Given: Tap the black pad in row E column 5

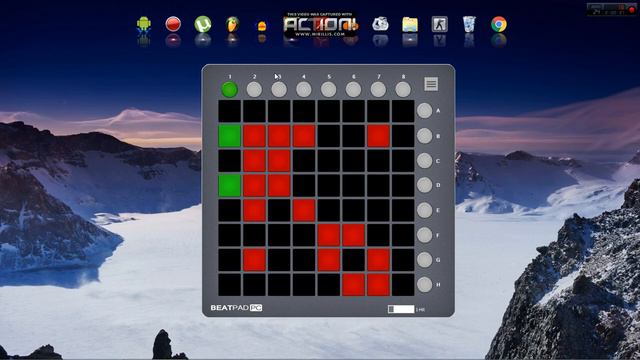Looking at the screenshot, I should point(329,210).
